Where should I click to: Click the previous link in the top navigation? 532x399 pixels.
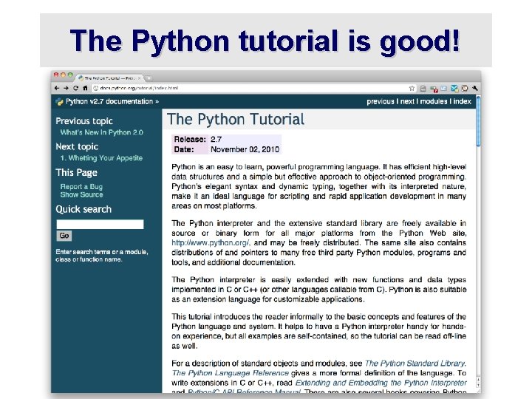pyautogui.click(x=381, y=101)
